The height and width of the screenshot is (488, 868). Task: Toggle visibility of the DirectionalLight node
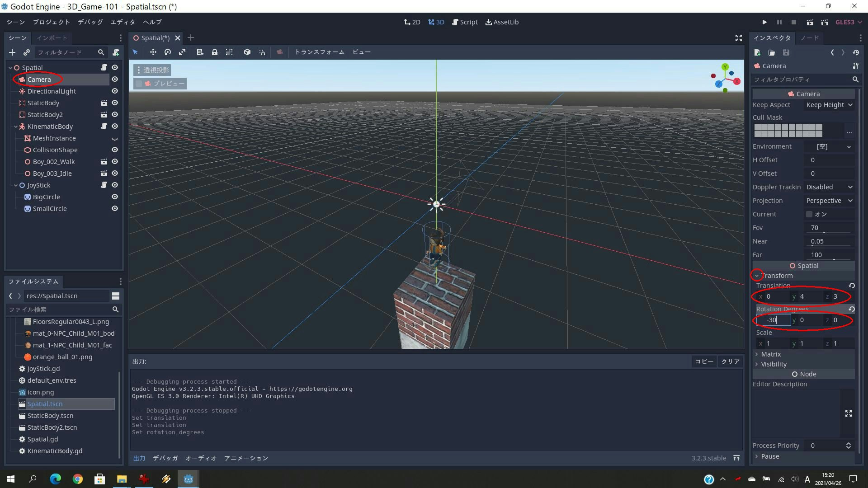pos(114,91)
